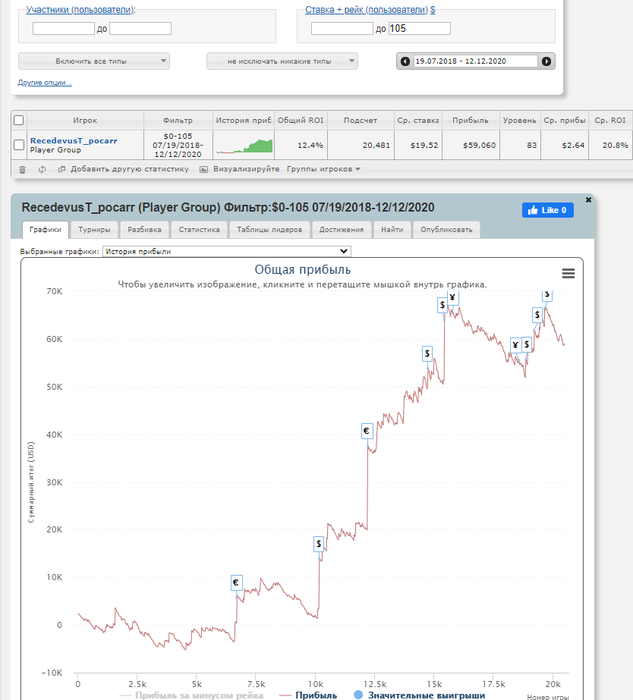Sort by the 'Игрок' column header
This screenshot has width=633, height=700.
click(85, 120)
